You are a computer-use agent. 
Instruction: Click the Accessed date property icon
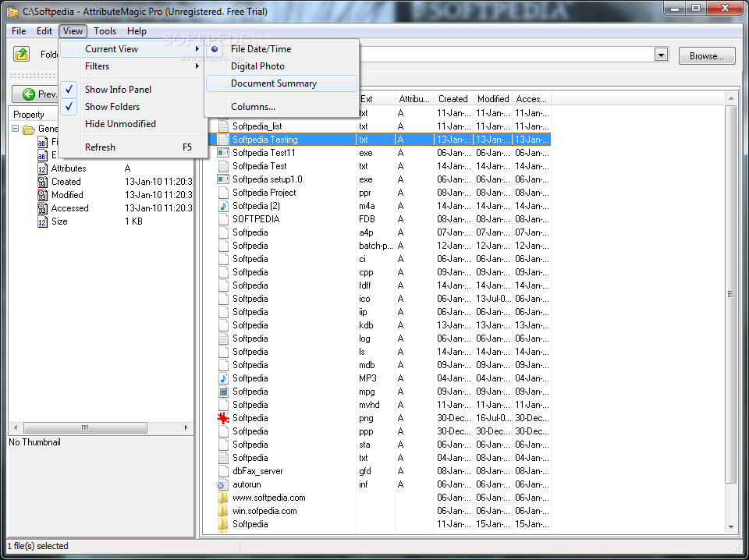(x=42, y=208)
